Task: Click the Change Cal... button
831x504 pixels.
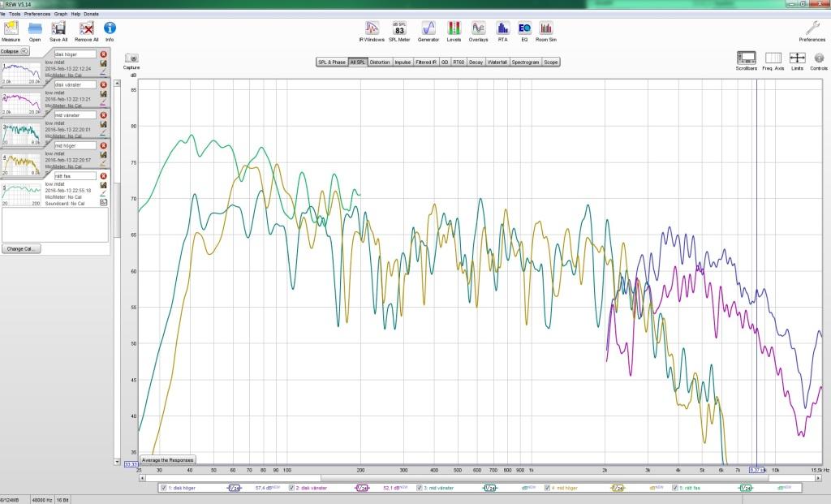Action: [x=20, y=248]
